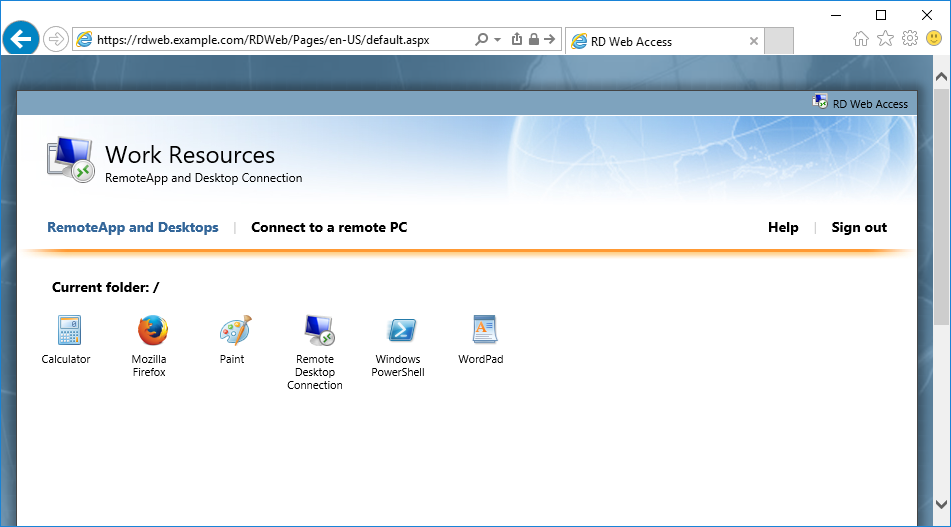Image resolution: width=951 pixels, height=527 pixels.
Task: Open the address bar autocomplete dropdown arrow
Action: click(497, 39)
